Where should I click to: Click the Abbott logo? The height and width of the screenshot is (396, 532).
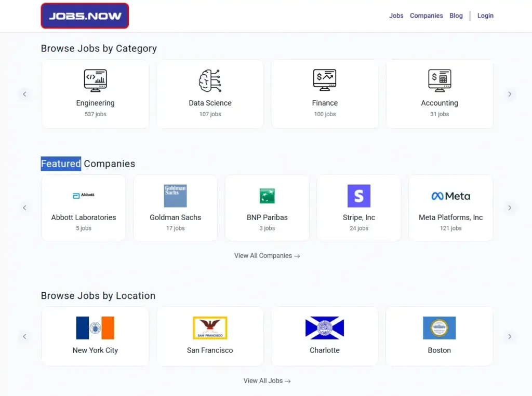84,195
